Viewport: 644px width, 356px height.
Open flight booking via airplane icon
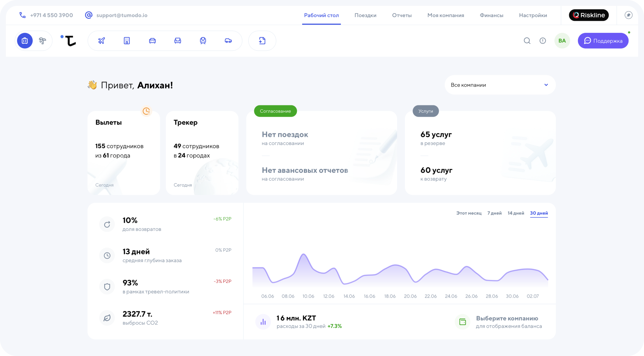[101, 41]
